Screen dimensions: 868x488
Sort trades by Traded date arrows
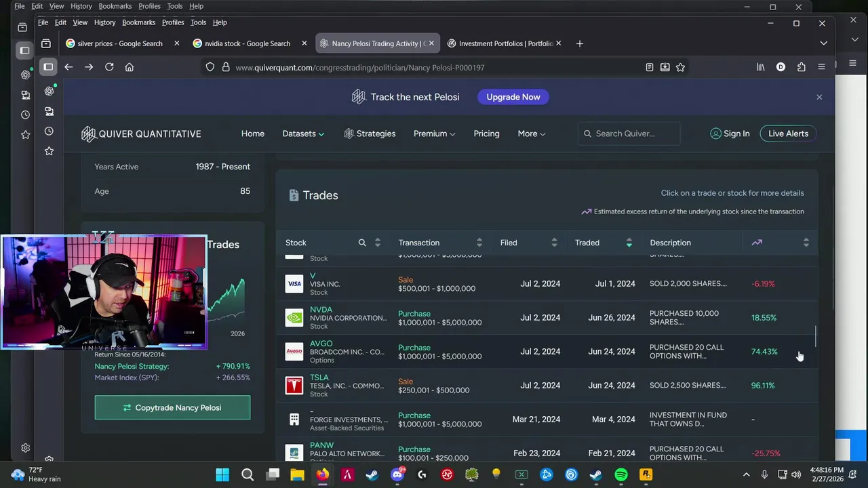629,243
